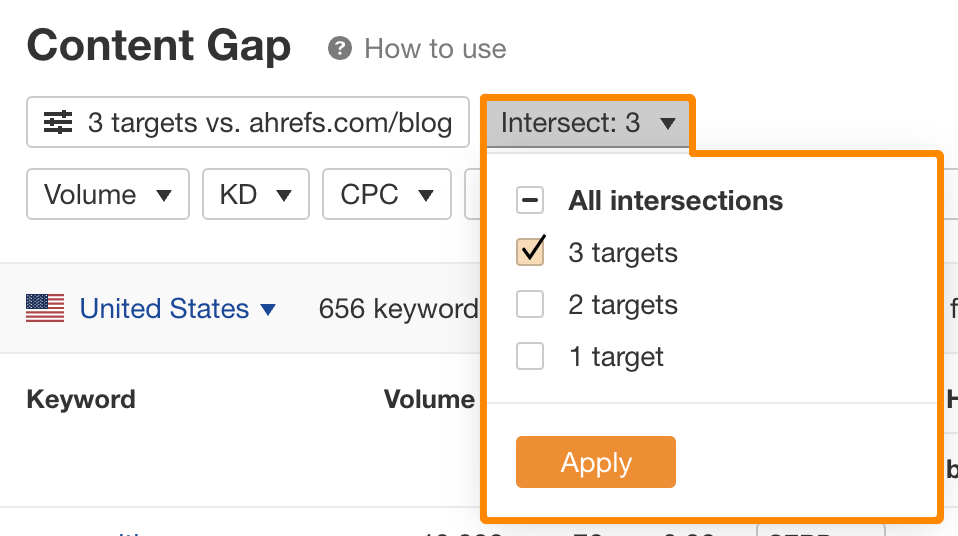The width and height of the screenshot is (958, 536).
Task: Click the question mark help icon
Action: (340, 48)
